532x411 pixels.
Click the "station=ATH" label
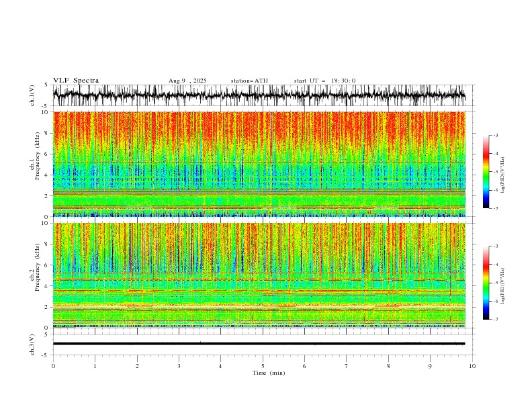(249, 81)
